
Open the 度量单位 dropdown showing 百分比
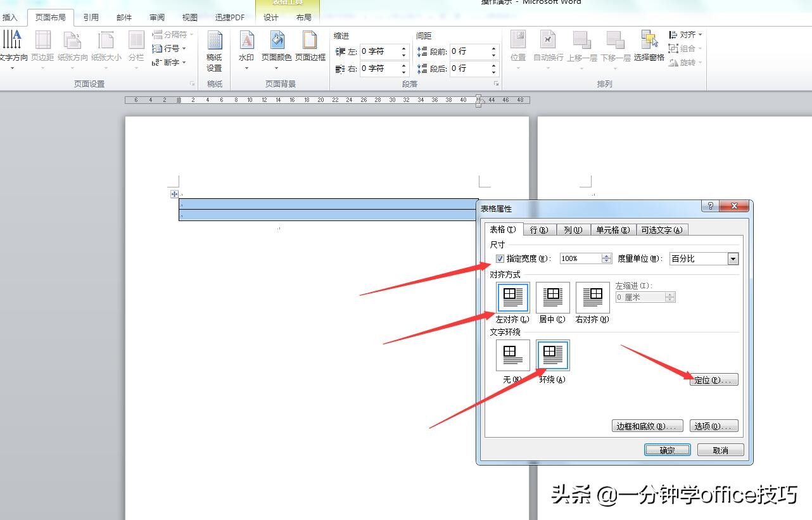[x=732, y=258]
